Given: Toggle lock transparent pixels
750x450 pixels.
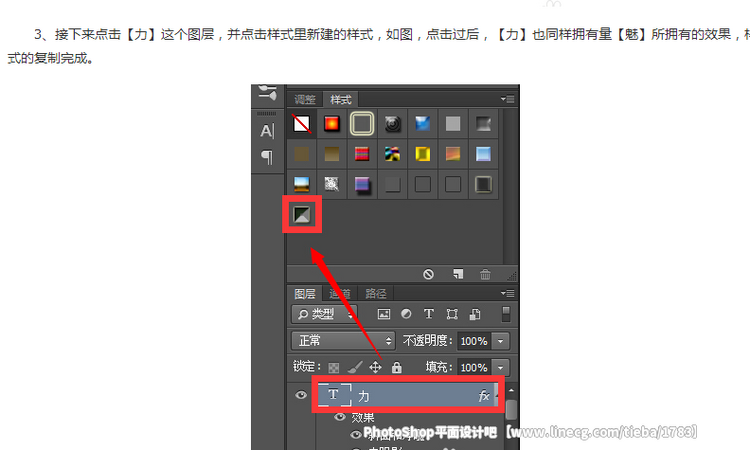Looking at the screenshot, I should 333,367.
